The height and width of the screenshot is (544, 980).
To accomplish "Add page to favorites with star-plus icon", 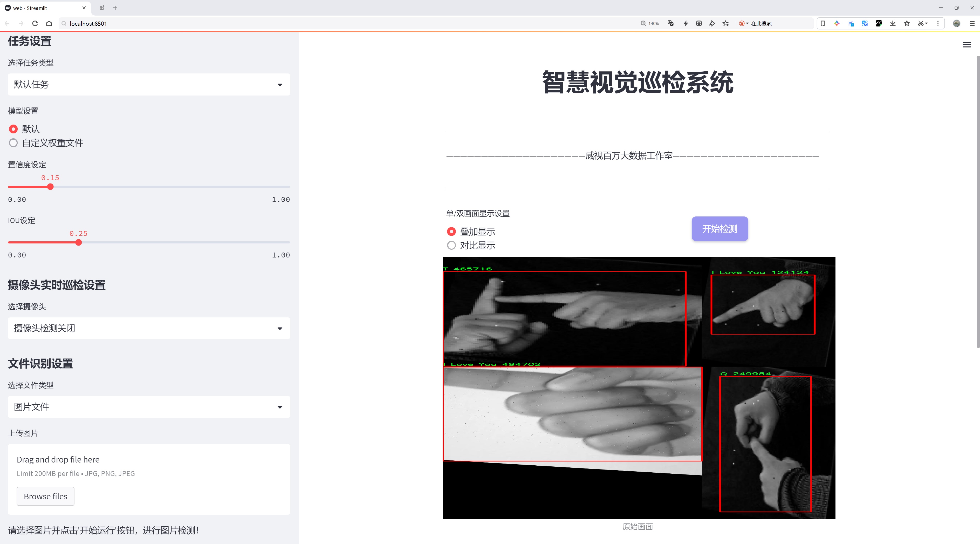I will pos(726,24).
